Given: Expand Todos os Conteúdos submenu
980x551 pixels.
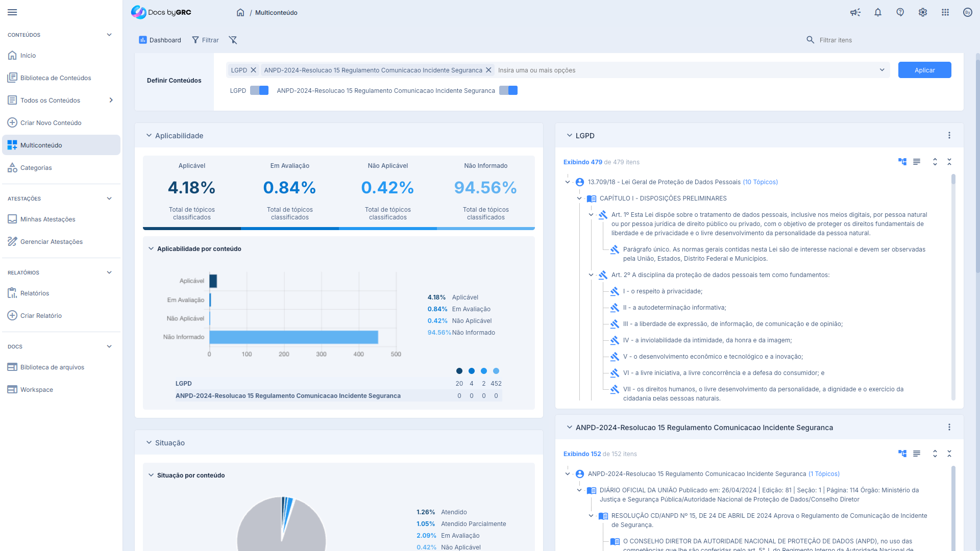Looking at the screenshot, I should pyautogui.click(x=111, y=100).
